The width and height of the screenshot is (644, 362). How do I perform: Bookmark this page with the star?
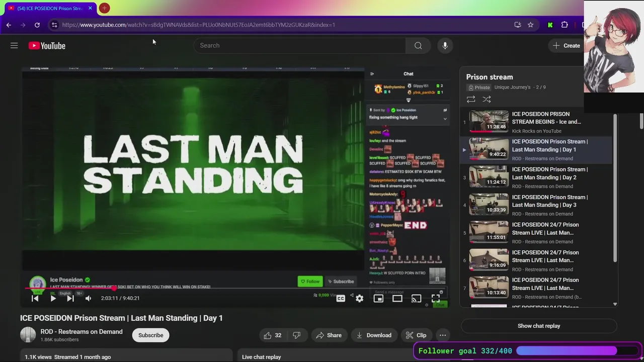tap(530, 25)
